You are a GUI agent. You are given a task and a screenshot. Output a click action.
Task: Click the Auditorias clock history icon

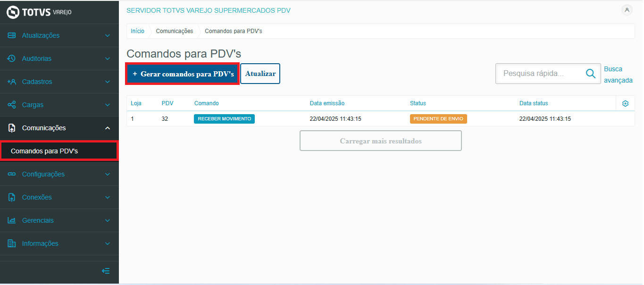(12, 59)
